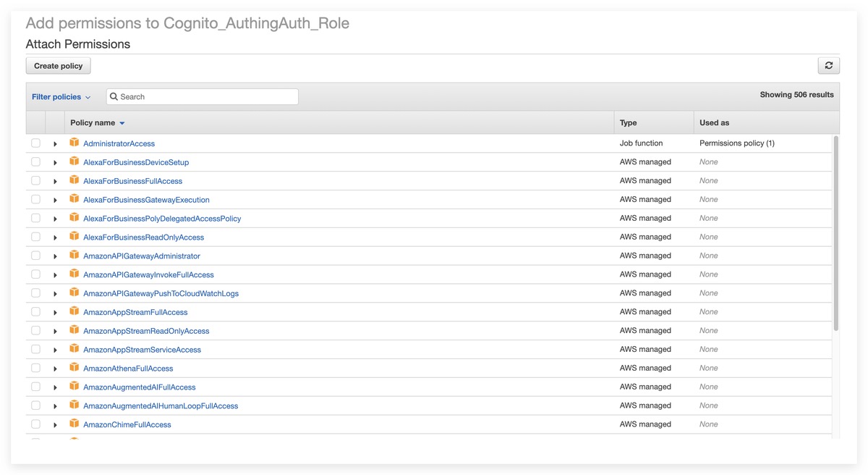Open the Filter policies dropdown
Image resolution: width=868 pixels, height=475 pixels.
[61, 97]
